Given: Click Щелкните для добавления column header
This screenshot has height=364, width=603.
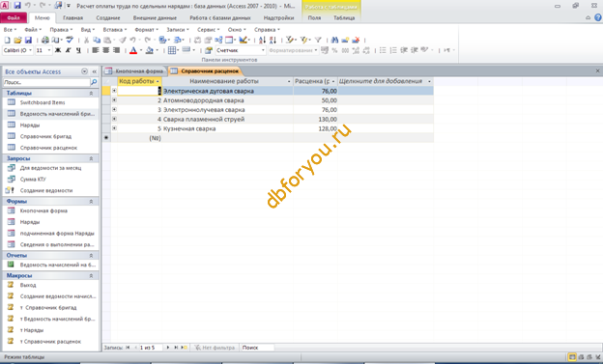Looking at the screenshot, I should pyautogui.click(x=385, y=81).
